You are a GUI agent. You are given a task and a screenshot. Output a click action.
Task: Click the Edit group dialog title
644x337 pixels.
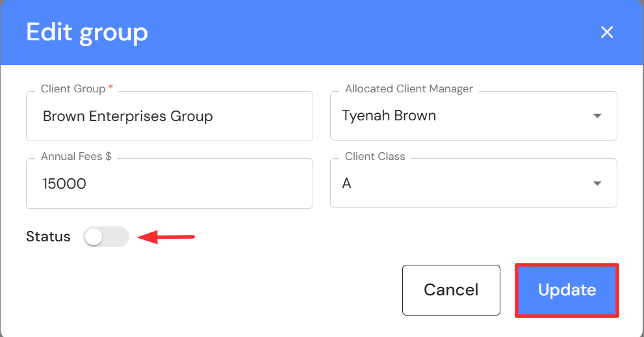[87, 33]
